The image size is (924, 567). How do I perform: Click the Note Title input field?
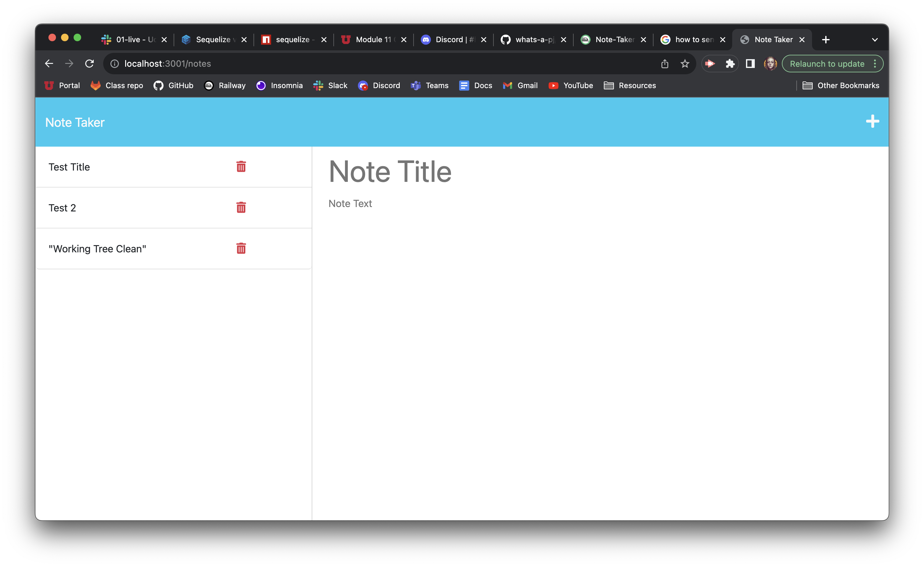[391, 171]
